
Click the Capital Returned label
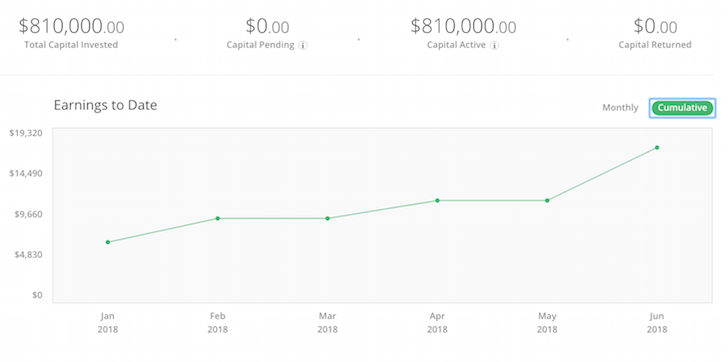655,45
